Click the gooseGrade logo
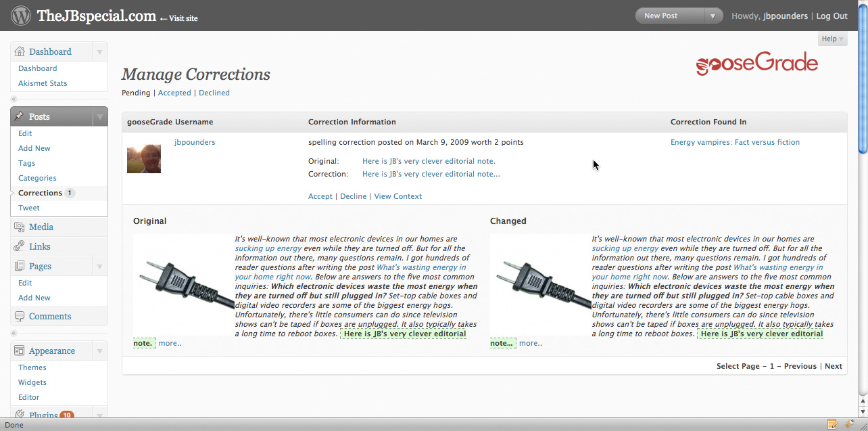Image resolution: width=868 pixels, height=431 pixels. 756,64
